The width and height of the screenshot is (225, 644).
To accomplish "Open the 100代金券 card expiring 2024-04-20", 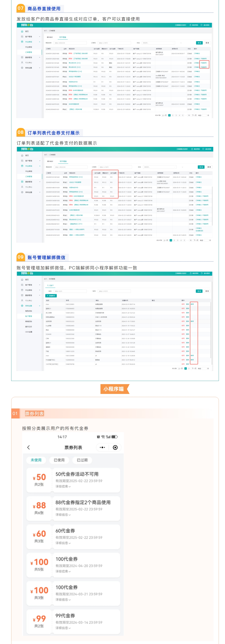I will pos(73,565).
